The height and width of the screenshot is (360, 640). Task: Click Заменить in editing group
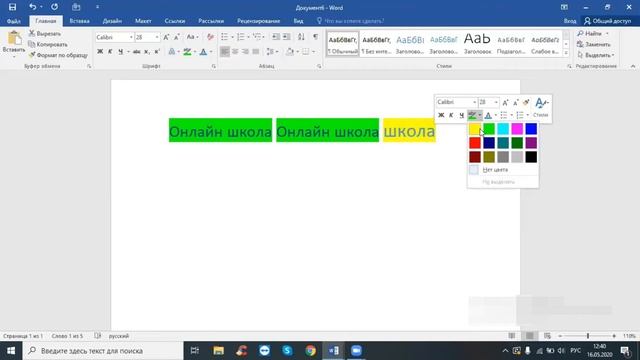[x=594, y=44]
